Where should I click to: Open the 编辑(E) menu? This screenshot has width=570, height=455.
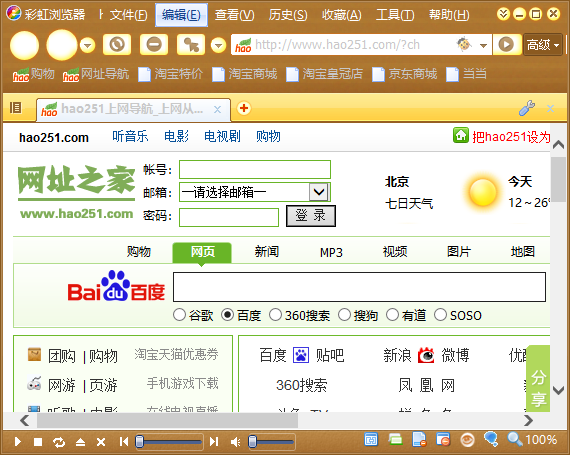click(x=181, y=15)
